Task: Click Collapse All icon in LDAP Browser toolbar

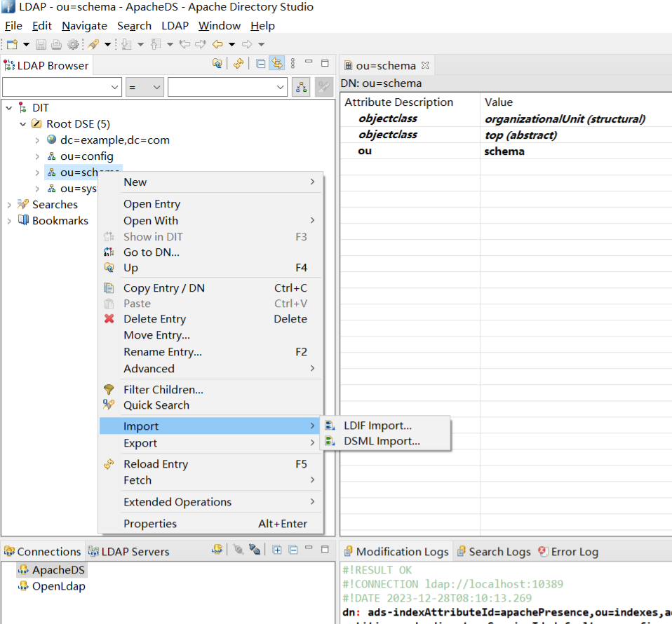Action: (261, 64)
